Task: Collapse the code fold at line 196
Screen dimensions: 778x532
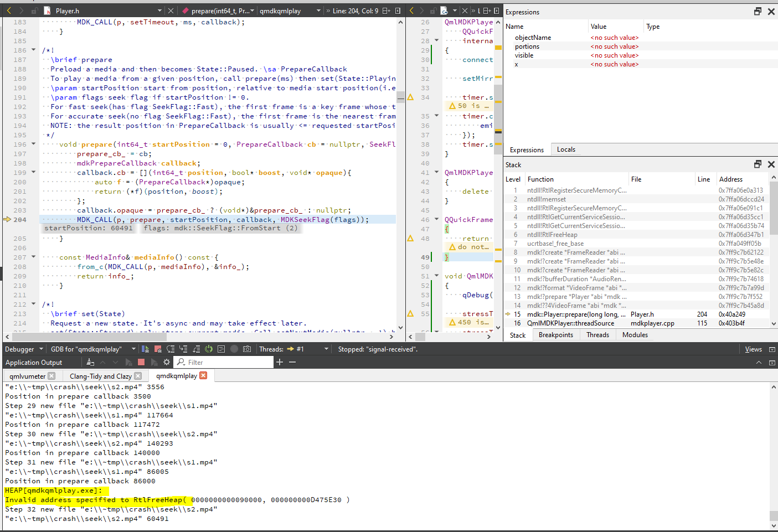Action: click(x=33, y=144)
